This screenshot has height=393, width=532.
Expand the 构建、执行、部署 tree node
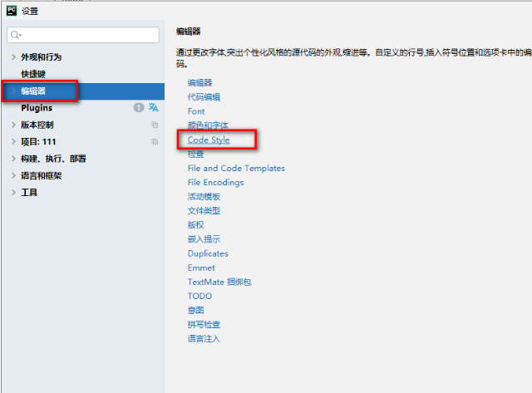[x=13, y=159]
